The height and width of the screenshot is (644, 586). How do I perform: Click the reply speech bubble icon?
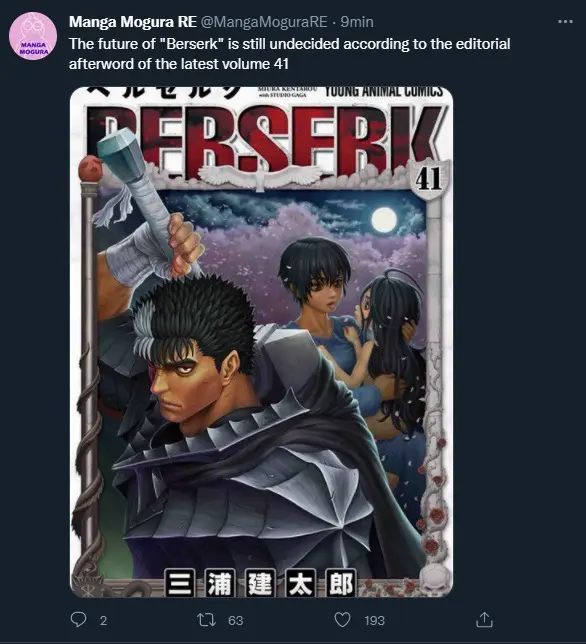tap(78, 619)
